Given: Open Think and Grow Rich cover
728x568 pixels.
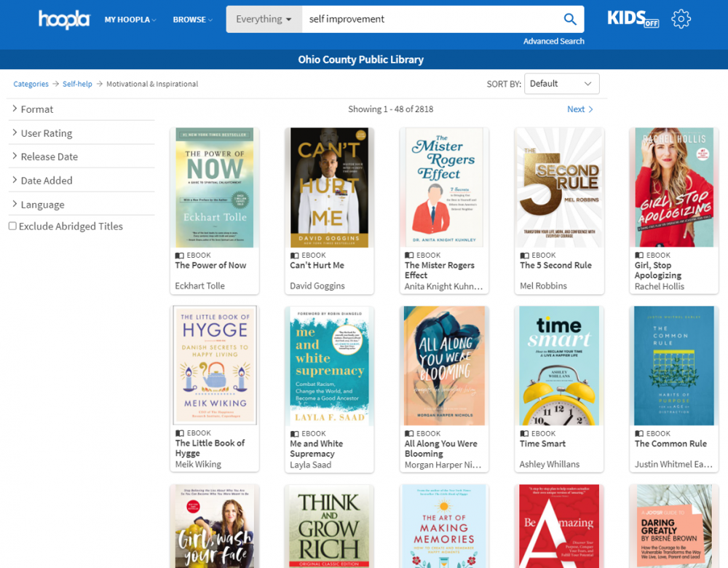Looking at the screenshot, I should point(329,526).
